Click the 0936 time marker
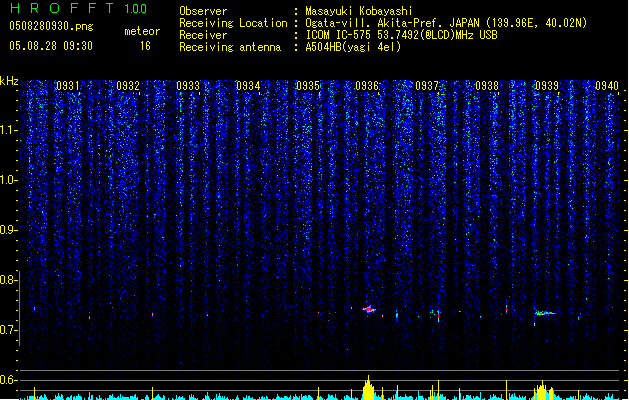This screenshot has height=400, width=629. (367, 86)
